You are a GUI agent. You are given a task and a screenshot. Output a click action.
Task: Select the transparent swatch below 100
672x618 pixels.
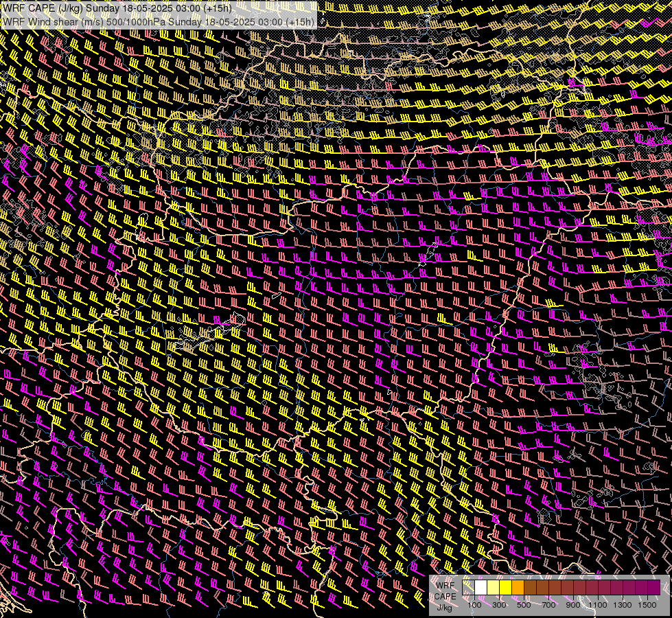(x=468, y=588)
